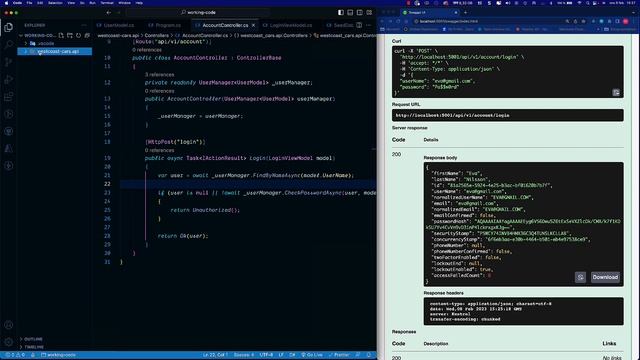Place cursor on code line 22
This screenshot has height=360, width=640.
pos(248,184)
